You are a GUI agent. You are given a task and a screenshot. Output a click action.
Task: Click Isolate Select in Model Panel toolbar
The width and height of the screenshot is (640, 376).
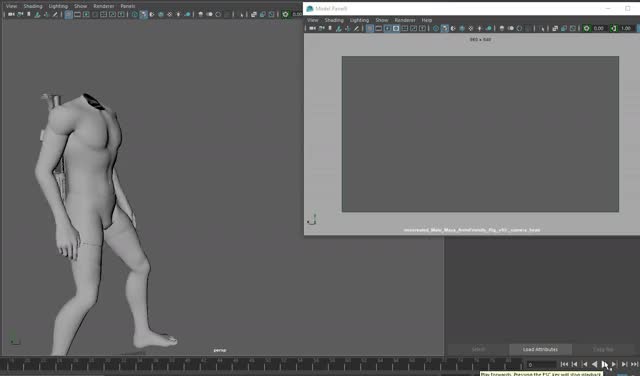(542, 28)
